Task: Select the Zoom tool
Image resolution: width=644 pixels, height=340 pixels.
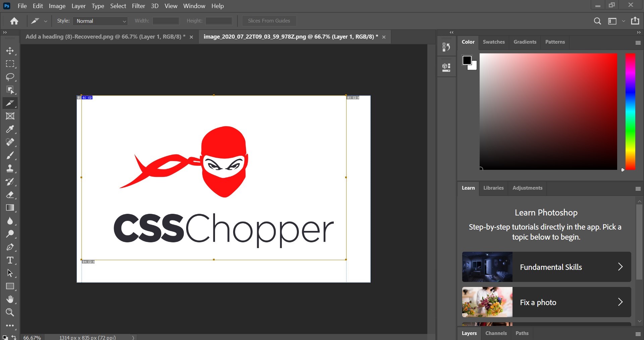Action: (10, 312)
